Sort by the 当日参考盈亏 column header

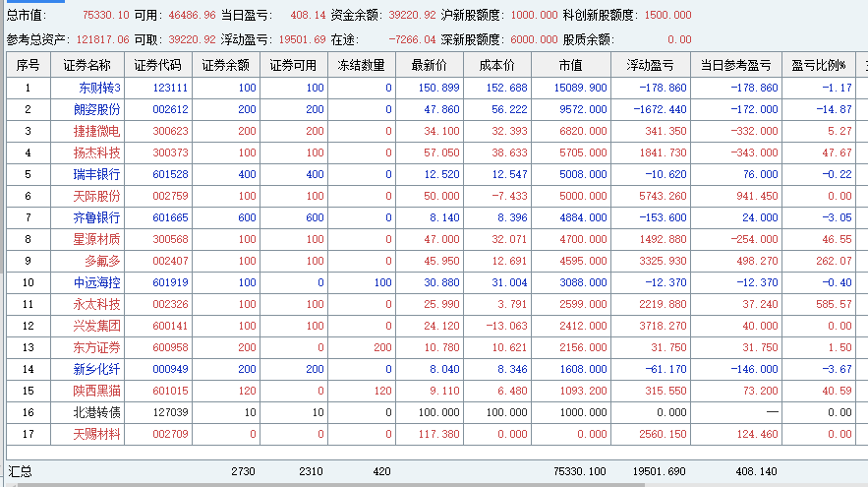pos(735,65)
